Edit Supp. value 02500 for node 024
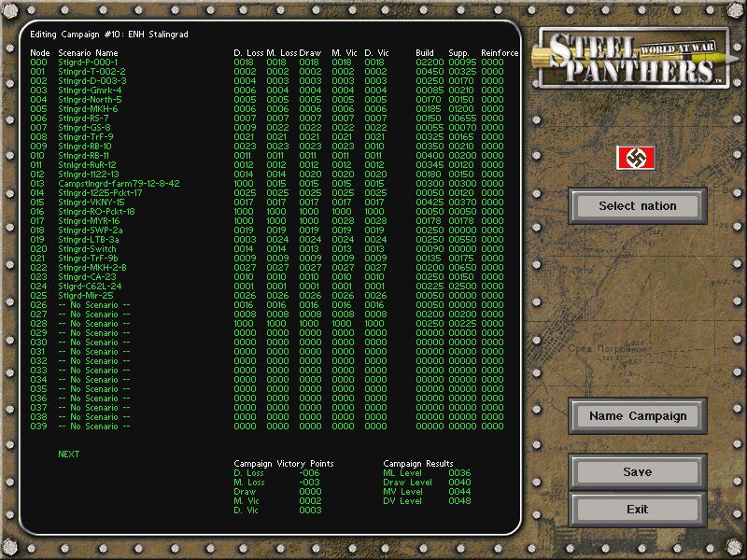The image size is (747, 560). (x=462, y=287)
